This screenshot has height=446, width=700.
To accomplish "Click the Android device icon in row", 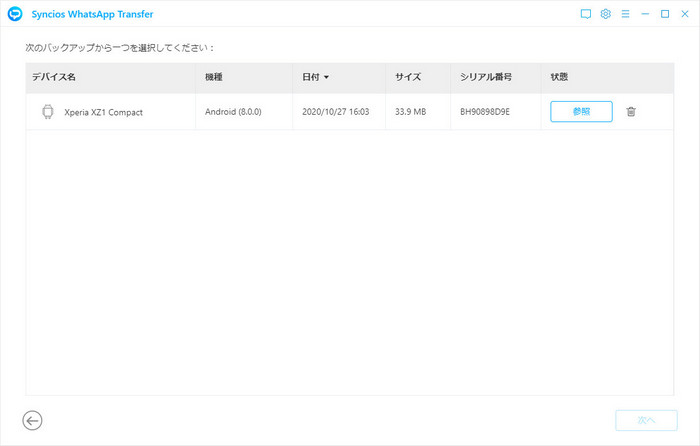I will click(48, 112).
